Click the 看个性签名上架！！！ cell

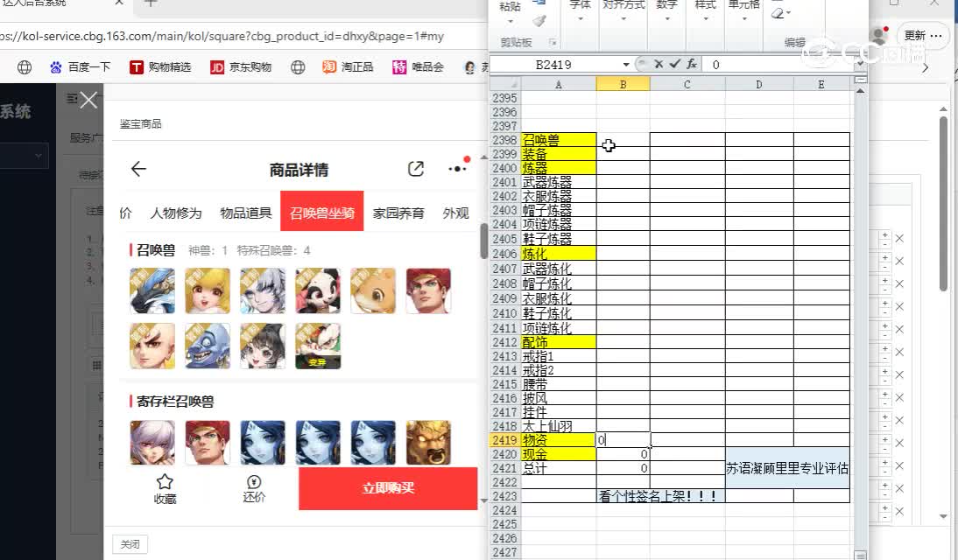click(661, 496)
